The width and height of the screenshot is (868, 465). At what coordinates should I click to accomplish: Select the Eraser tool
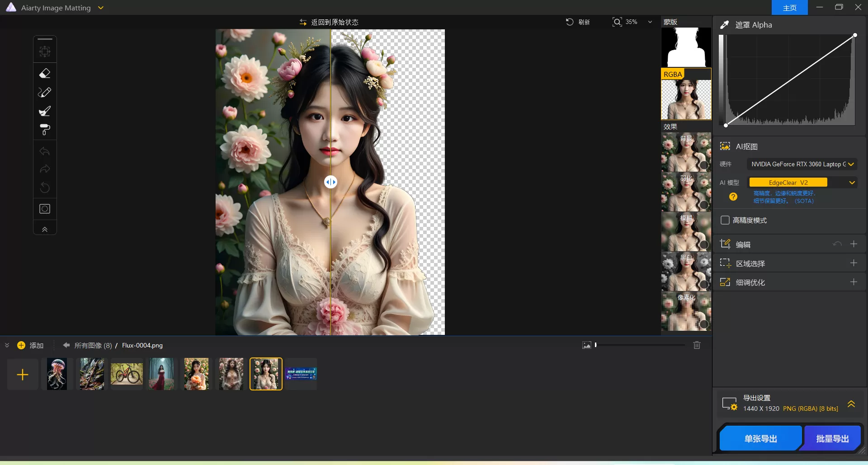[45, 73]
